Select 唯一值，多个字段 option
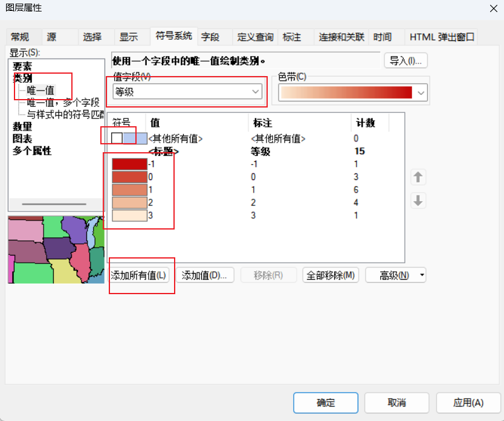This screenshot has width=504, height=421. (x=63, y=103)
